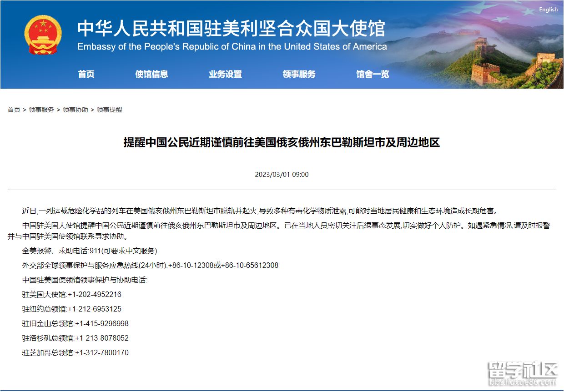The width and height of the screenshot is (564, 392).
Task: Go to 领事服务 in the top navigation bar
Action: (299, 74)
